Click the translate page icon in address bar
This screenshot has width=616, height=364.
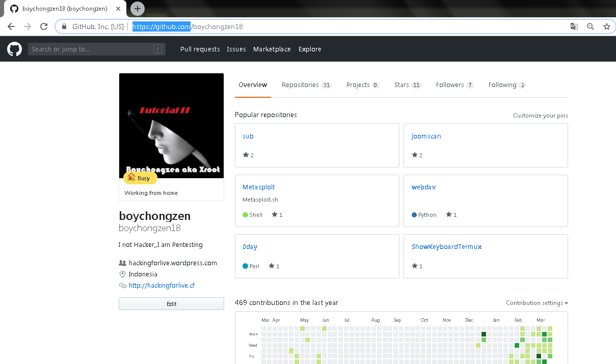click(x=574, y=26)
